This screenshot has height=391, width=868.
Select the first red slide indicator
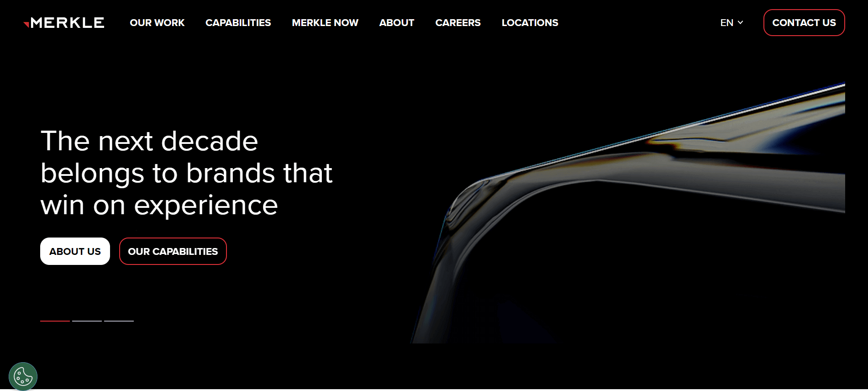point(55,321)
